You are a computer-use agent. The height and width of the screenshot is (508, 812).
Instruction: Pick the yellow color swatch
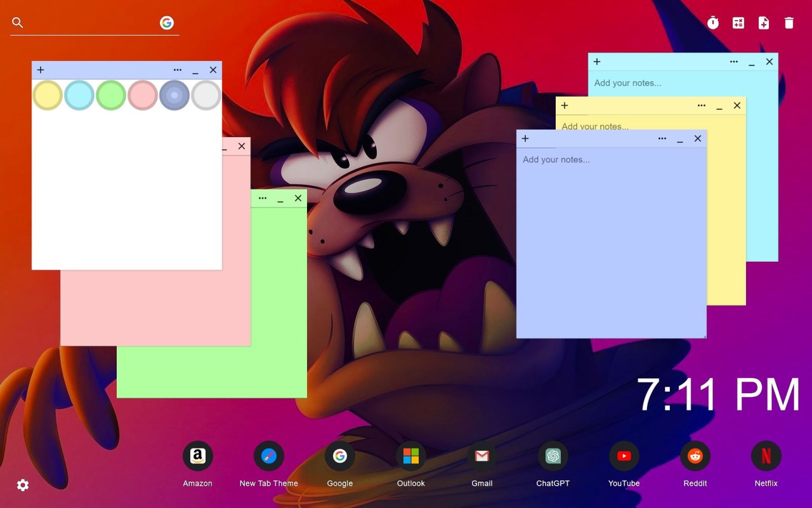point(48,95)
